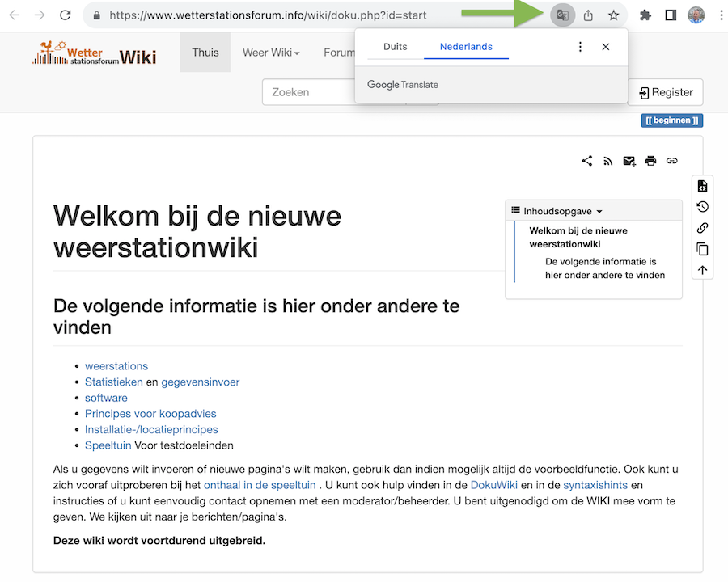Bookmark the page using the star icon
Screen dimensions: 728x582
613,15
